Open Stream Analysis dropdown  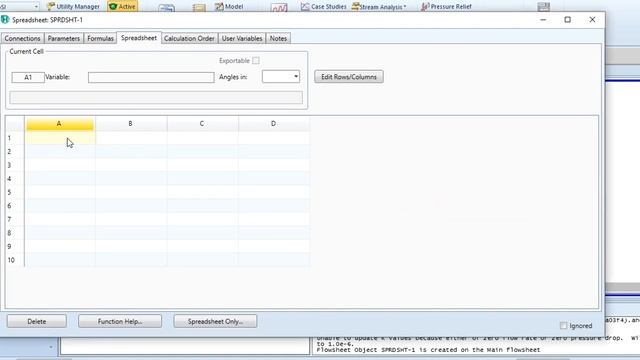pos(379,7)
